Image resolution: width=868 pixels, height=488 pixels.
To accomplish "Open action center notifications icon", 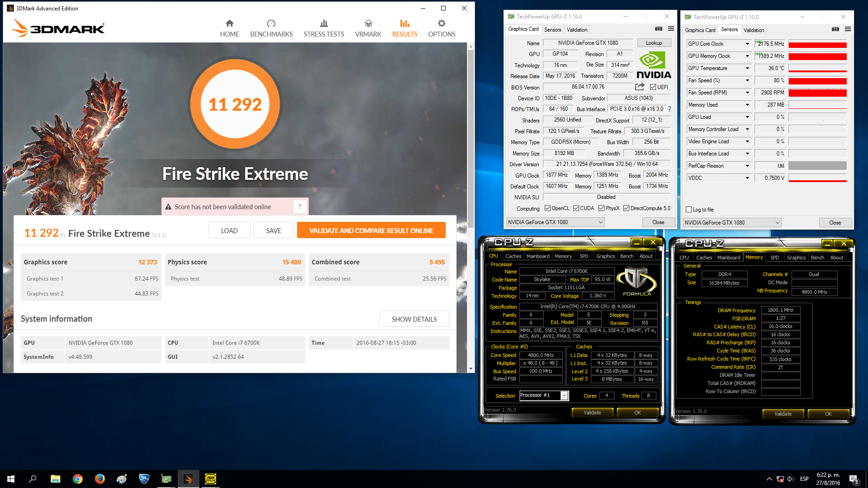I will coord(854,479).
